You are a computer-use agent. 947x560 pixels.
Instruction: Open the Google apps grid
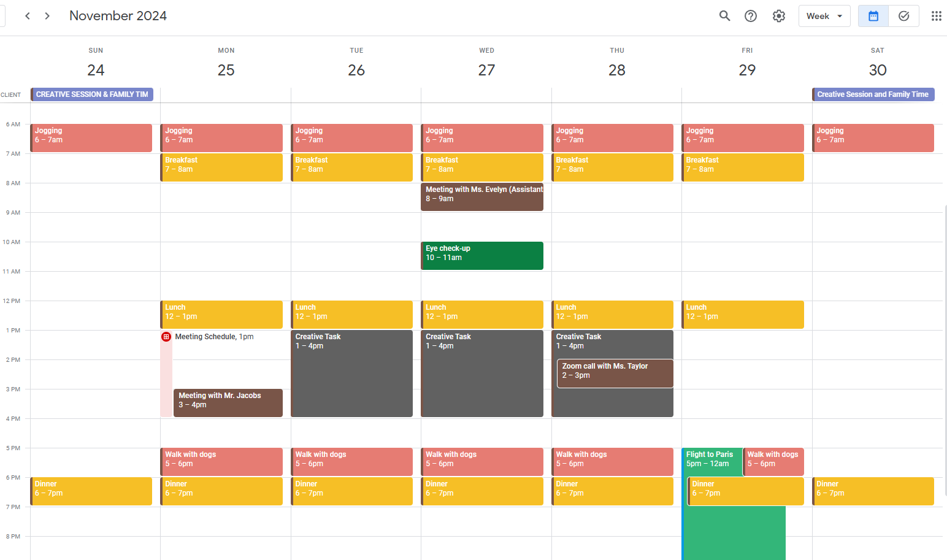pyautogui.click(x=936, y=16)
